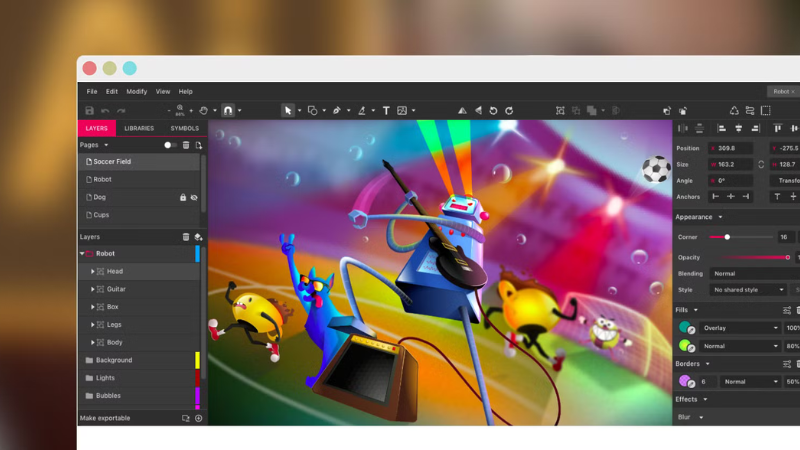
Task: Click the save disk icon
Action: click(90, 111)
